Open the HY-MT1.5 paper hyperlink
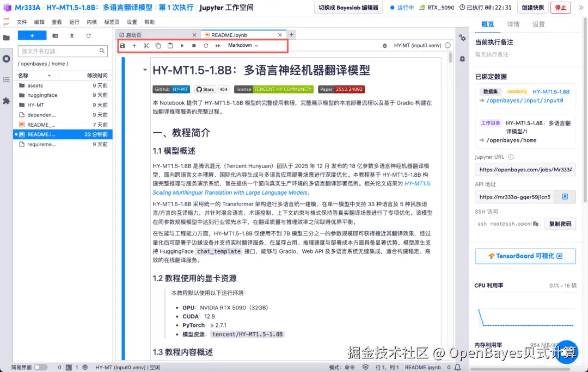The image size is (588, 372). click(x=292, y=188)
